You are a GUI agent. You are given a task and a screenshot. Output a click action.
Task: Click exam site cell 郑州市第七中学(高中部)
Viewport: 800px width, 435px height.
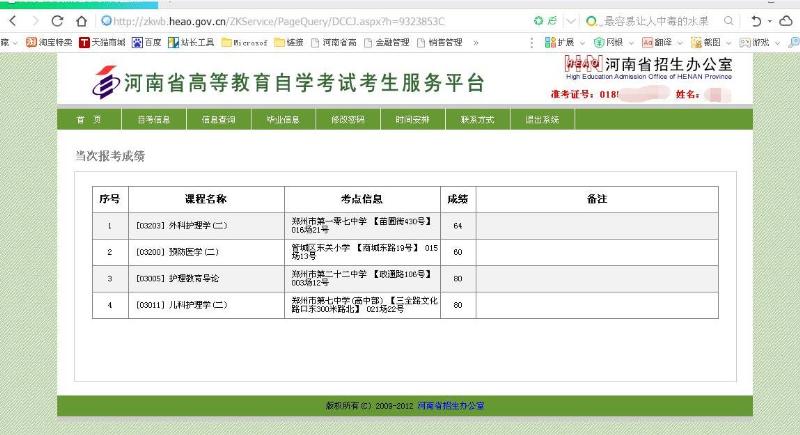pyautogui.click(x=362, y=305)
